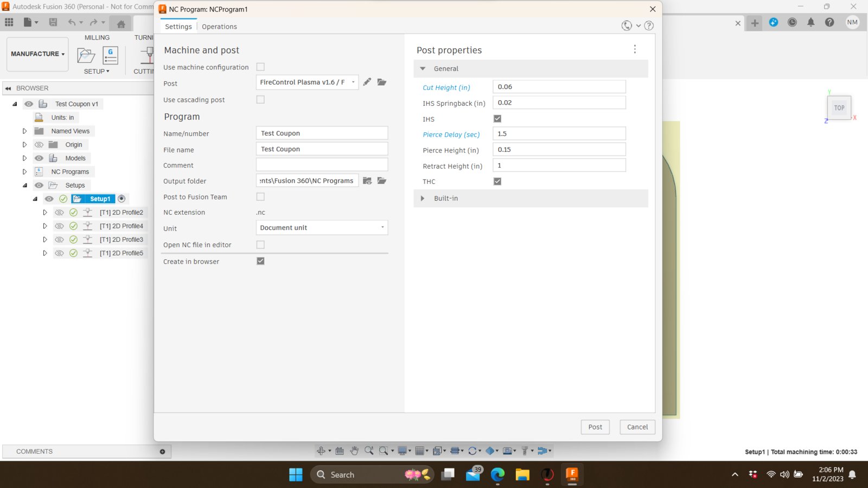Open the Post properties three-dot menu

tap(635, 49)
